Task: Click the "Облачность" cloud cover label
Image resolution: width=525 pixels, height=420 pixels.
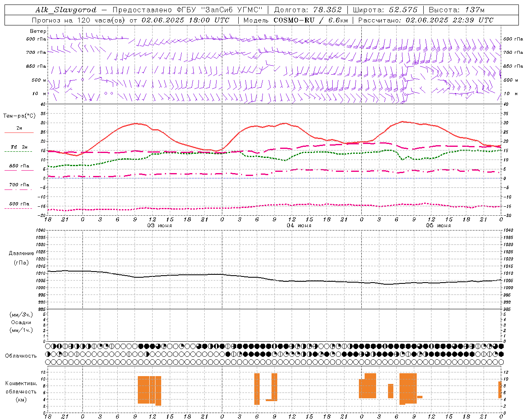Action: [21, 356]
